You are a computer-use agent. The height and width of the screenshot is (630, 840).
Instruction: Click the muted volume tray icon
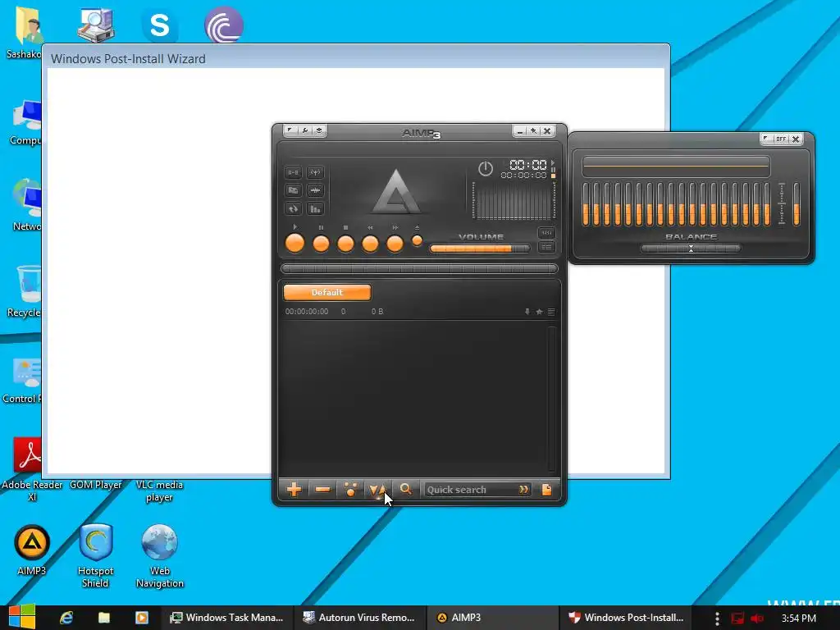(x=757, y=618)
